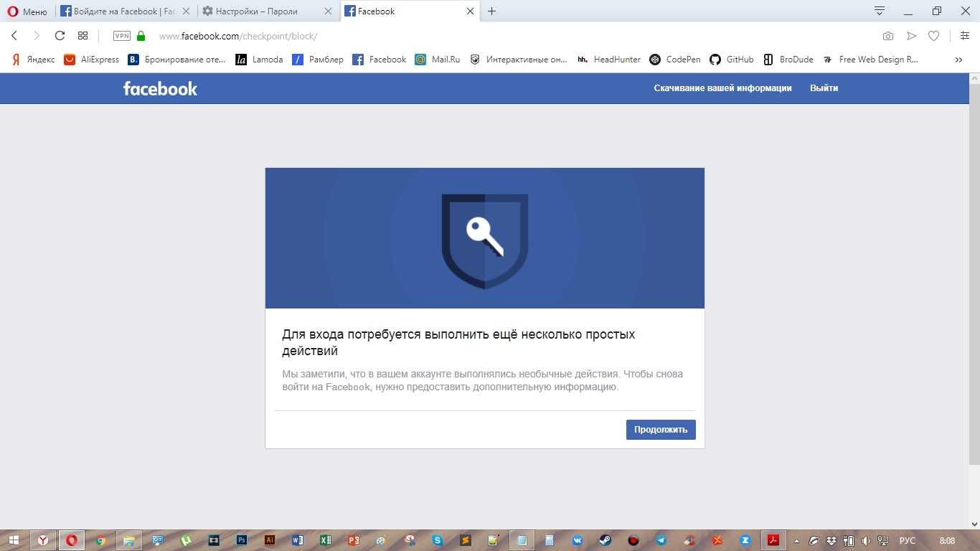This screenshot has width=980, height=551.
Task: Expand hidden bookmarks with double chevron
Action: [958, 60]
